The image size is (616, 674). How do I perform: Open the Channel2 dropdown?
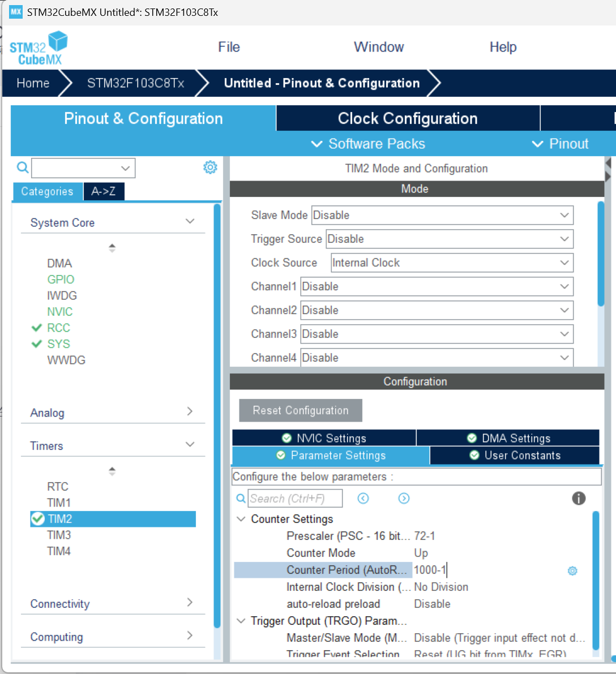point(437,310)
